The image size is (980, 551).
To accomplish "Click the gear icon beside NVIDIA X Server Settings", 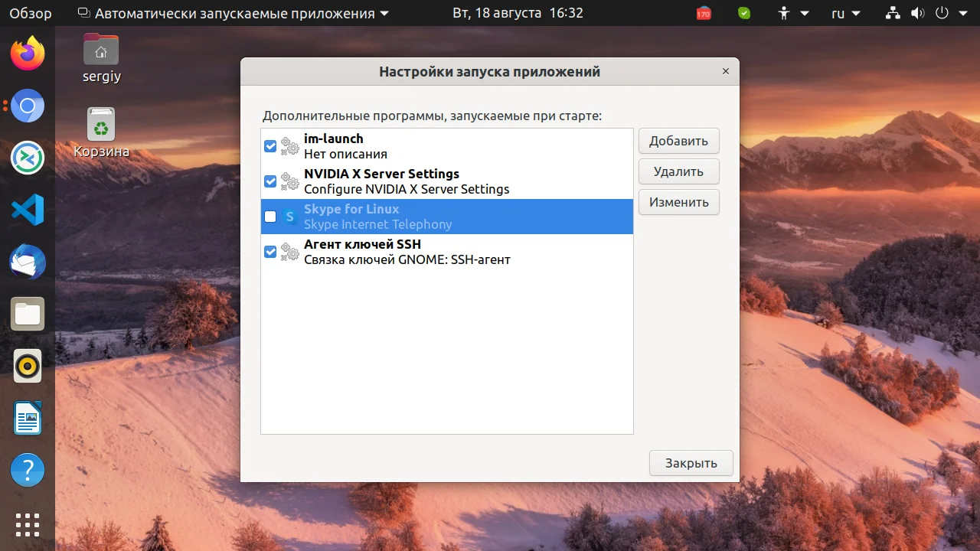I will coord(289,181).
